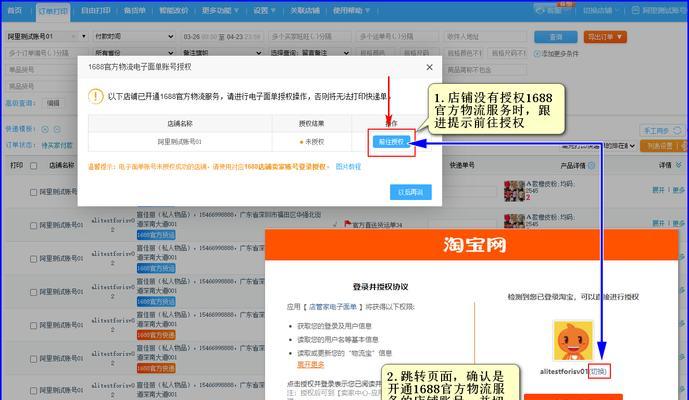Click the 前往授权 button

click(391, 142)
